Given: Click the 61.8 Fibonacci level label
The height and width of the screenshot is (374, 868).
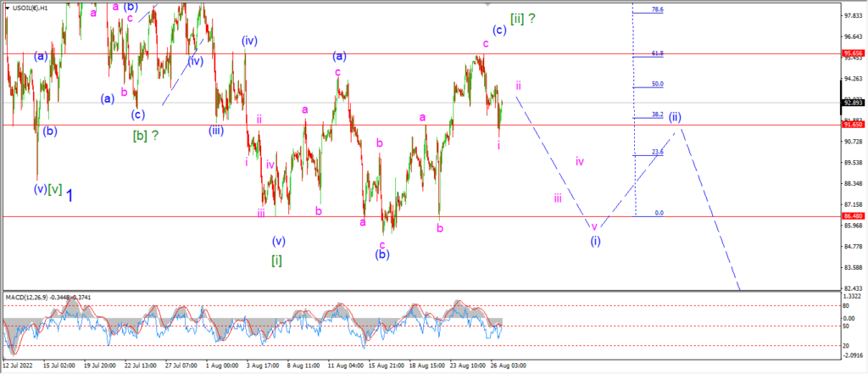Looking at the screenshot, I should click(x=658, y=53).
